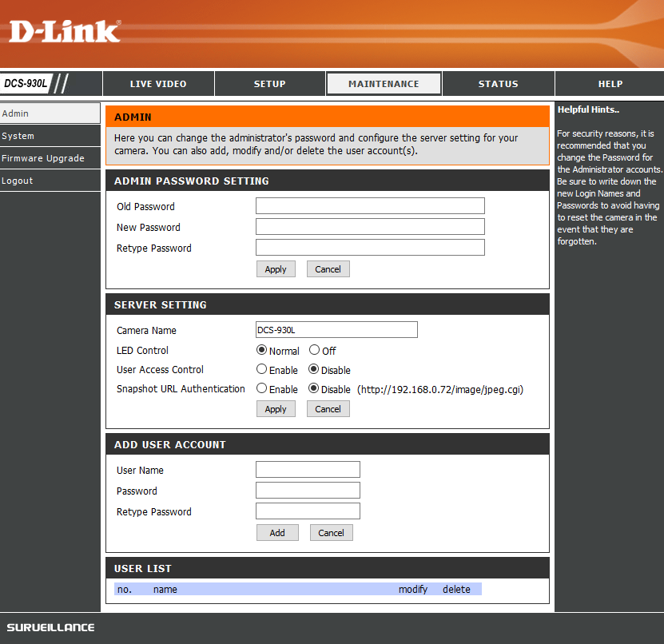The height and width of the screenshot is (644, 664).
Task: Click the Server Setting heading
Action: (x=160, y=305)
